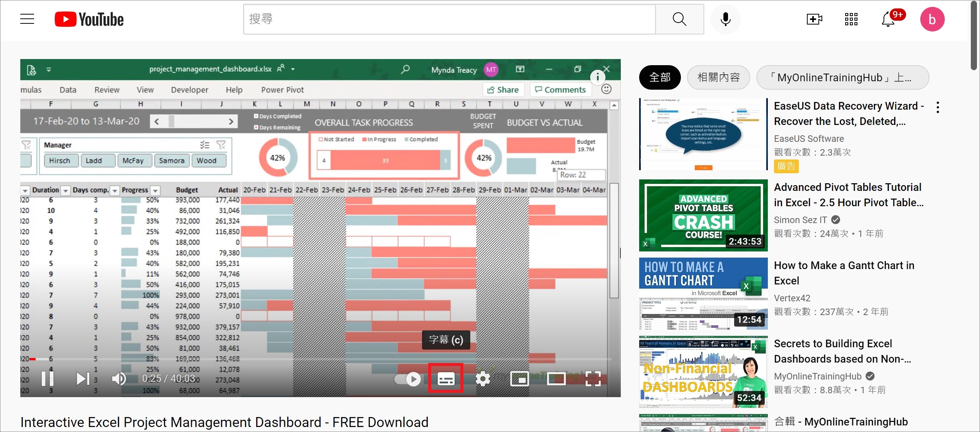Screen dimensions: 980x432
Task: Enter fullscreen mode in player
Action: coord(593,379)
